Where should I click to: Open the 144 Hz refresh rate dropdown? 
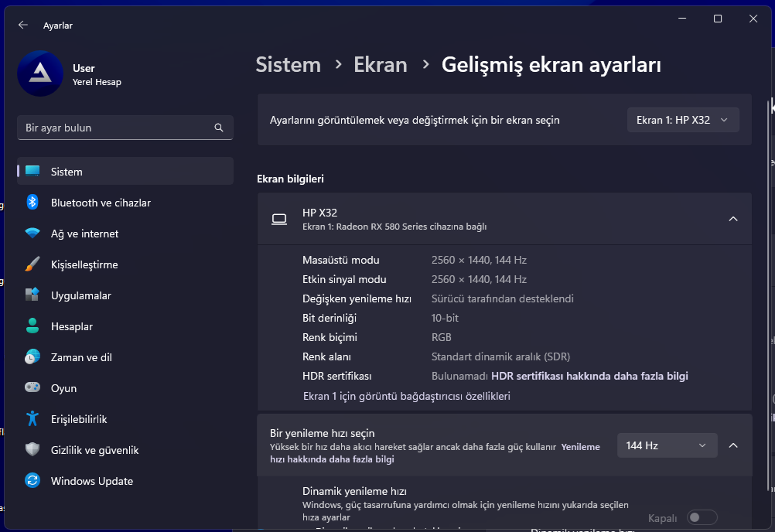667,445
